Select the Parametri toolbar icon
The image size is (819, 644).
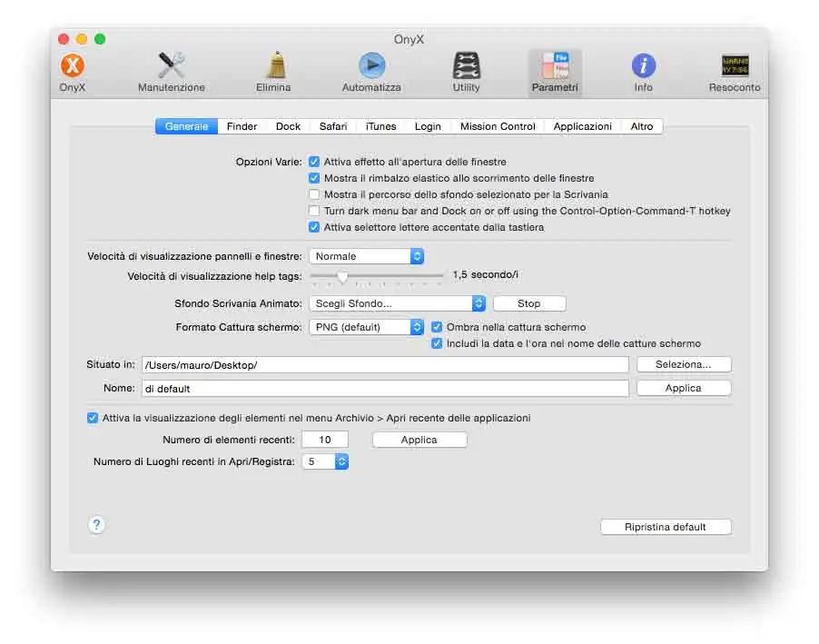[555, 72]
